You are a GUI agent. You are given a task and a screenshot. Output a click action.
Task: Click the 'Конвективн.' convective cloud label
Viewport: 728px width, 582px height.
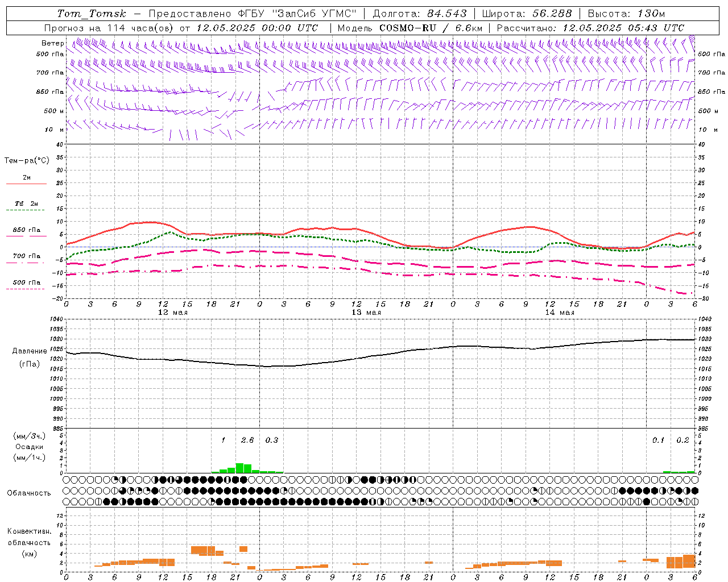(x=29, y=531)
